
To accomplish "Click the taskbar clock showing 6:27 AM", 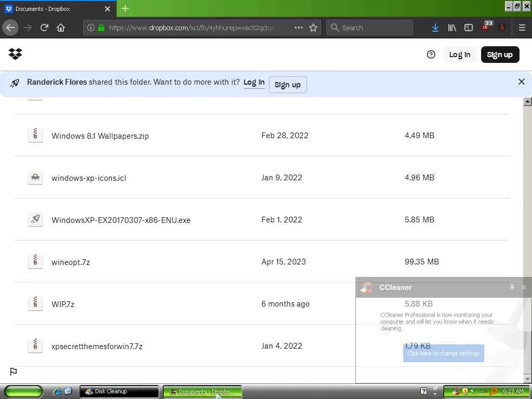I will [x=513, y=391].
